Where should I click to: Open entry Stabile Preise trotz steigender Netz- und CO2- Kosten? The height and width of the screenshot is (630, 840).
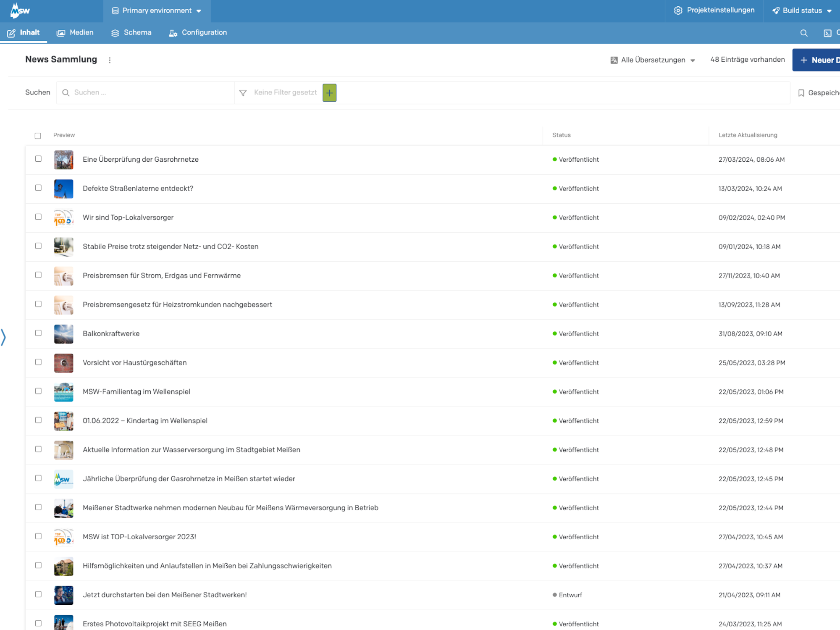pyautogui.click(x=171, y=247)
